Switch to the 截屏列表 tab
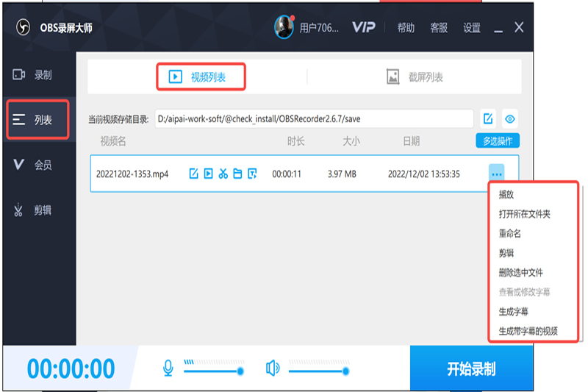The image size is (588, 392). tap(415, 77)
